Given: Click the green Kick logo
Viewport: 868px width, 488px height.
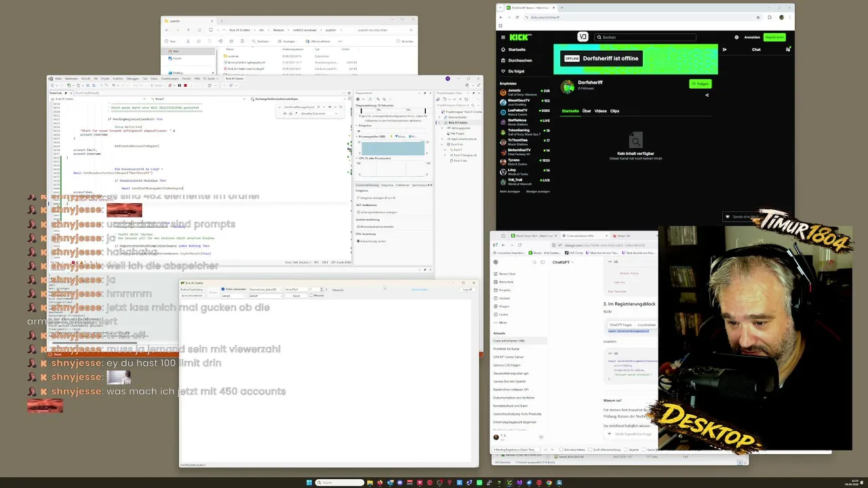Looking at the screenshot, I should click(519, 37).
